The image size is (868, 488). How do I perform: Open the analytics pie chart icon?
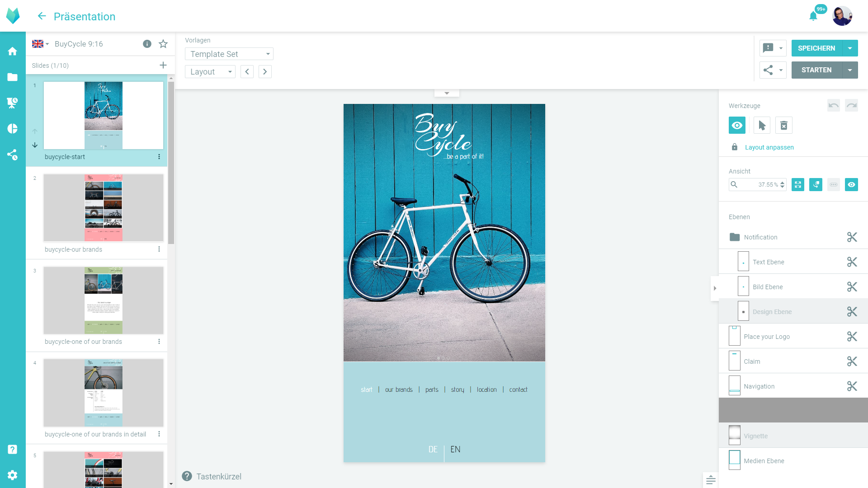pyautogui.click(x=13, y=129)
